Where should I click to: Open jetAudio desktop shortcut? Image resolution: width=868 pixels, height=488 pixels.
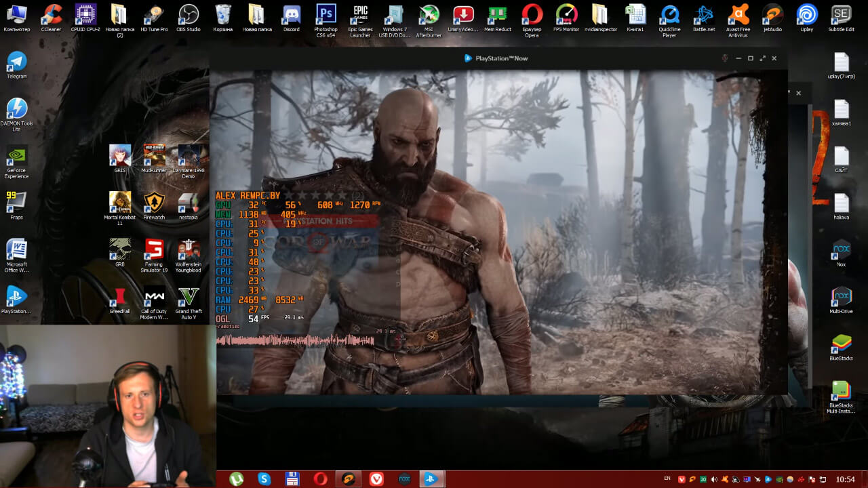[772, 18]
